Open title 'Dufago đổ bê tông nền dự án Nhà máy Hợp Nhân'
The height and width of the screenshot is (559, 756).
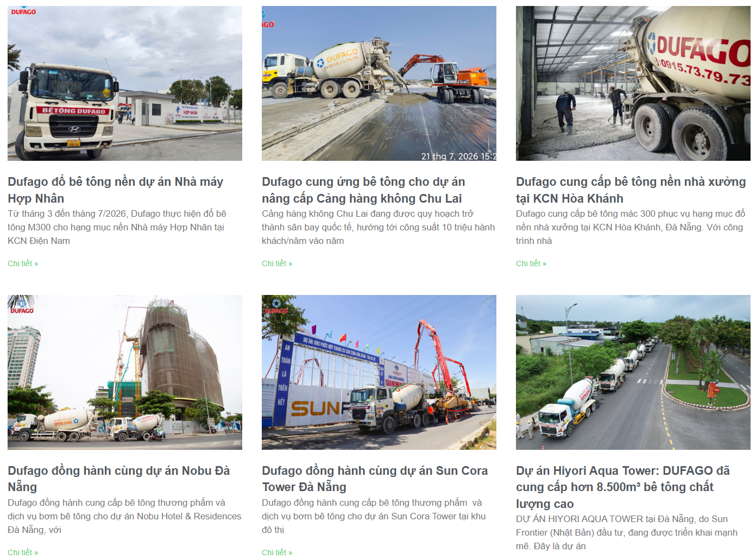[116, 190]
